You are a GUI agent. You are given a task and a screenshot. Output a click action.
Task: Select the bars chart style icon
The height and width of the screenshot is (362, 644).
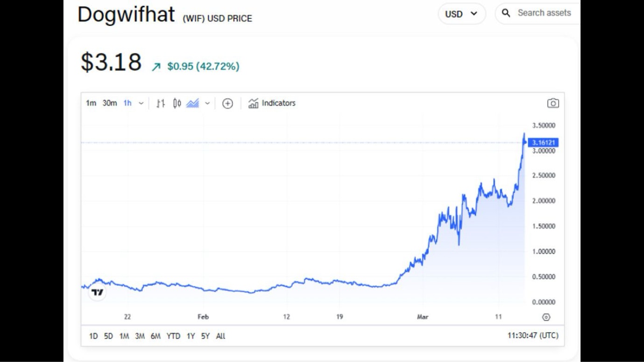(x=161, y=104)
